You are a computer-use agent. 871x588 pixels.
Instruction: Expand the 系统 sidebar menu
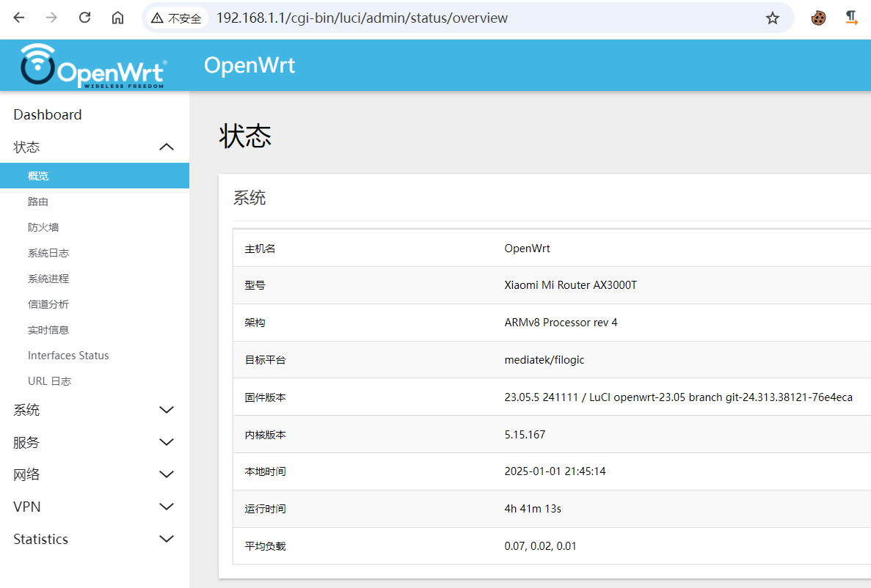click(95, 410)
